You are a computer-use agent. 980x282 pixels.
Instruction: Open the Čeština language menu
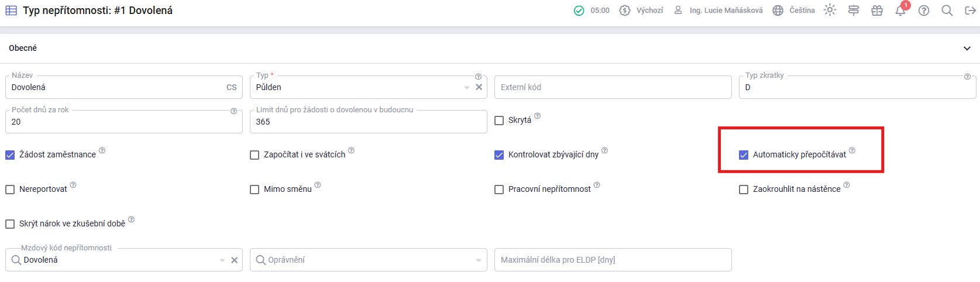tap(793, 11)
